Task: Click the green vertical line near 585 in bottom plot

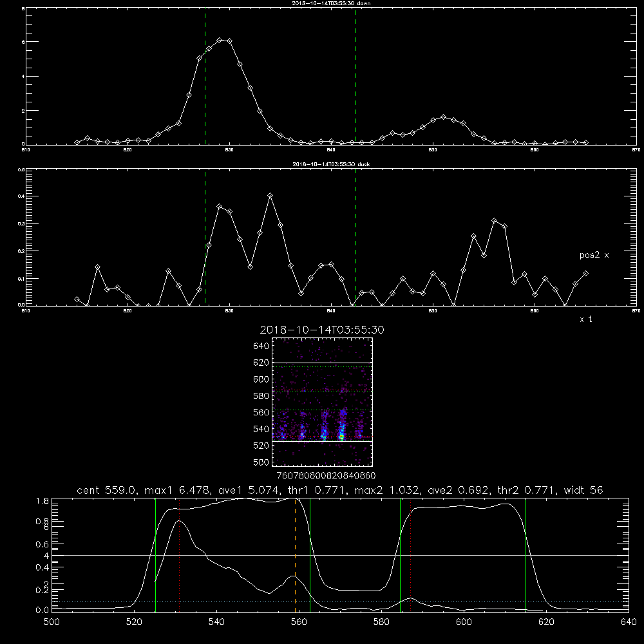Action: 400,555
